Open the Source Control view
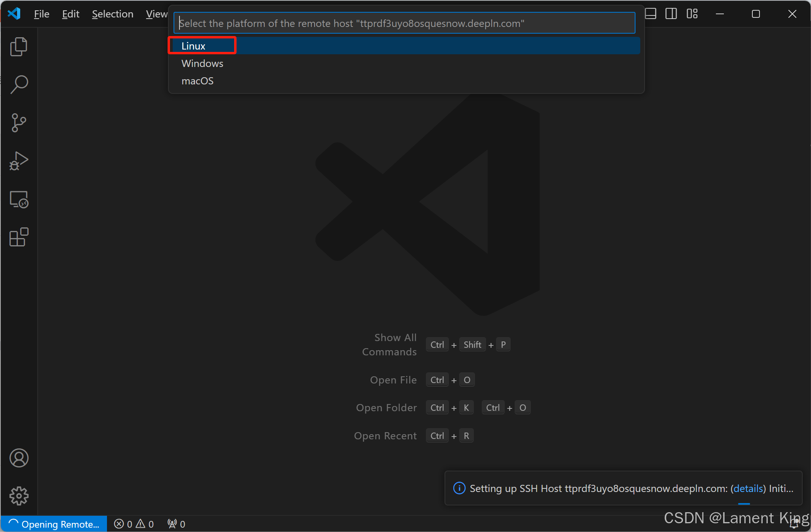This screenshot has height=532, width=811. tap(19, 122)
